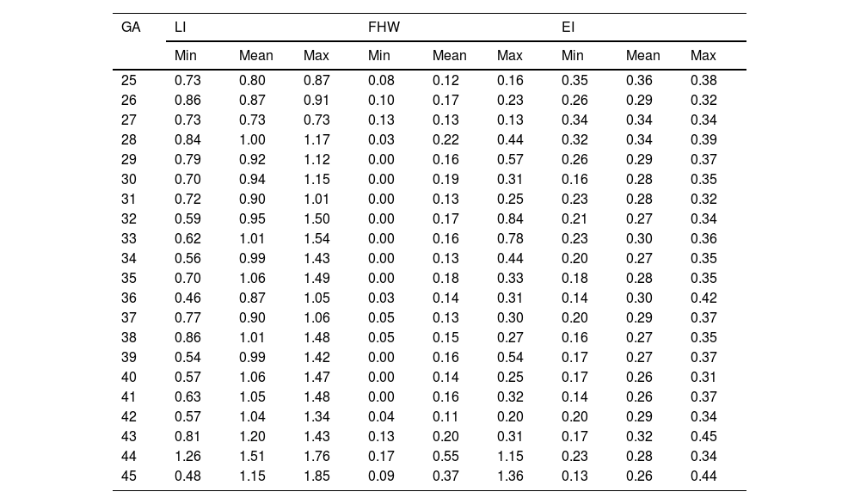Image resolution: width=860 pixels, height=504 pixels.
Task: Select the GA 44 row label
Action: 129,457
